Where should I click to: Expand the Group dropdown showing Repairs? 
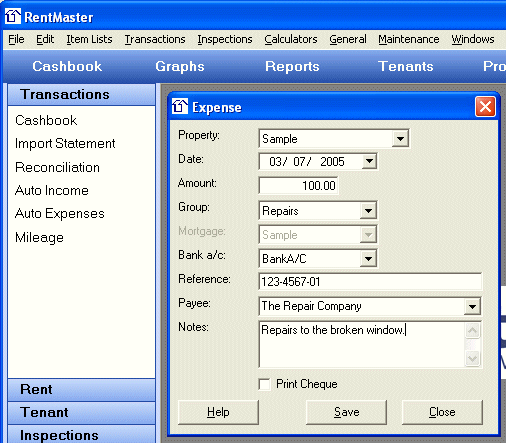368,211
